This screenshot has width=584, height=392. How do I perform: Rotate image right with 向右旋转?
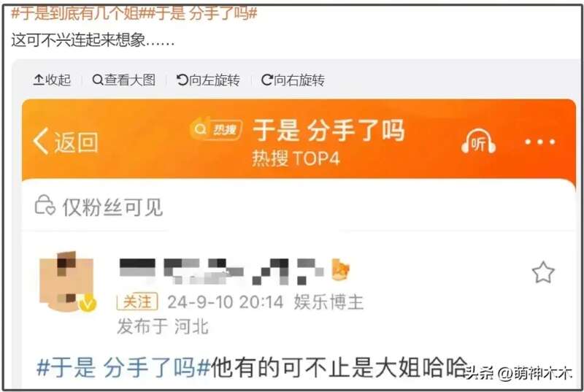[293, 80]
